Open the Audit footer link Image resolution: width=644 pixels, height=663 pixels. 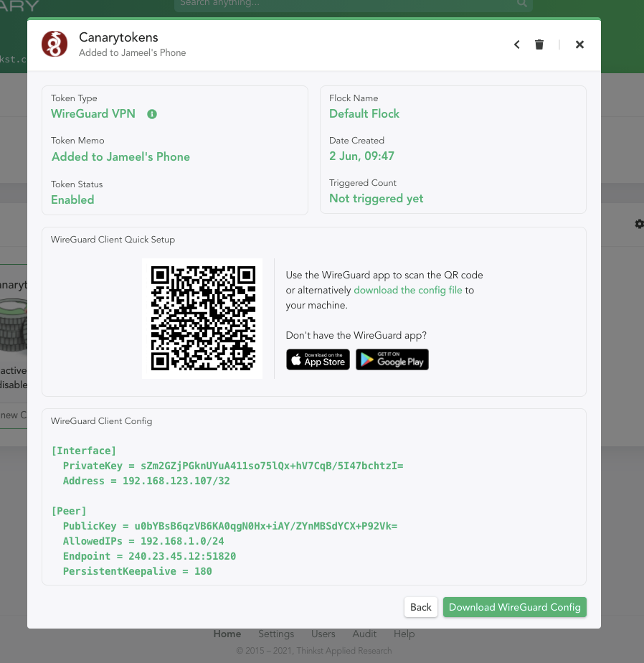click(364, 634)
